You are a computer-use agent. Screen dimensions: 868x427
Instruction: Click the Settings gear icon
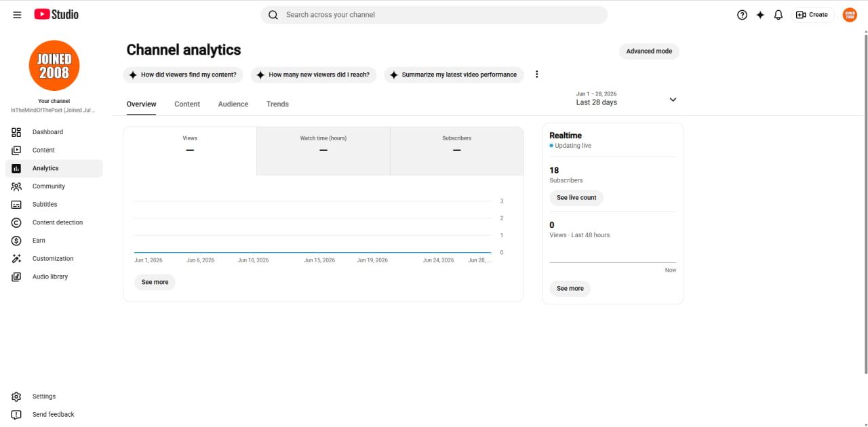[x=16, y=396]
